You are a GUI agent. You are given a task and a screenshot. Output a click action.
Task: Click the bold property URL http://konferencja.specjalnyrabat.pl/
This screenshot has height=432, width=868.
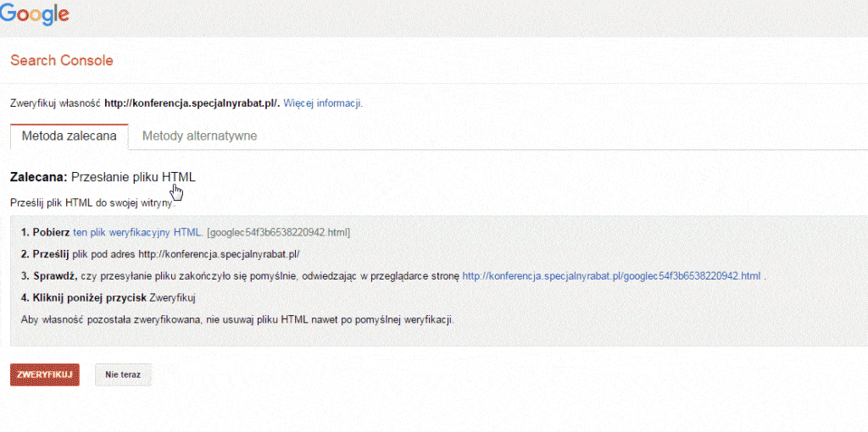tap(192, 103)
